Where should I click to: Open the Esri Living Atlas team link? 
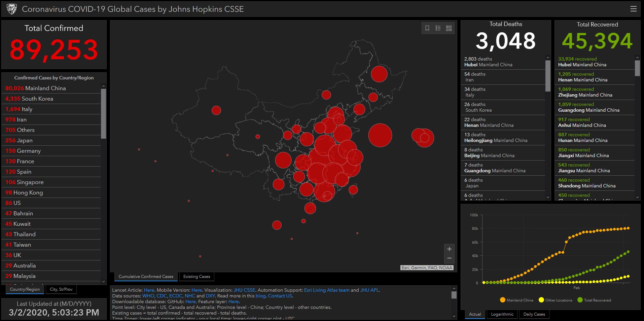[327, 290]
